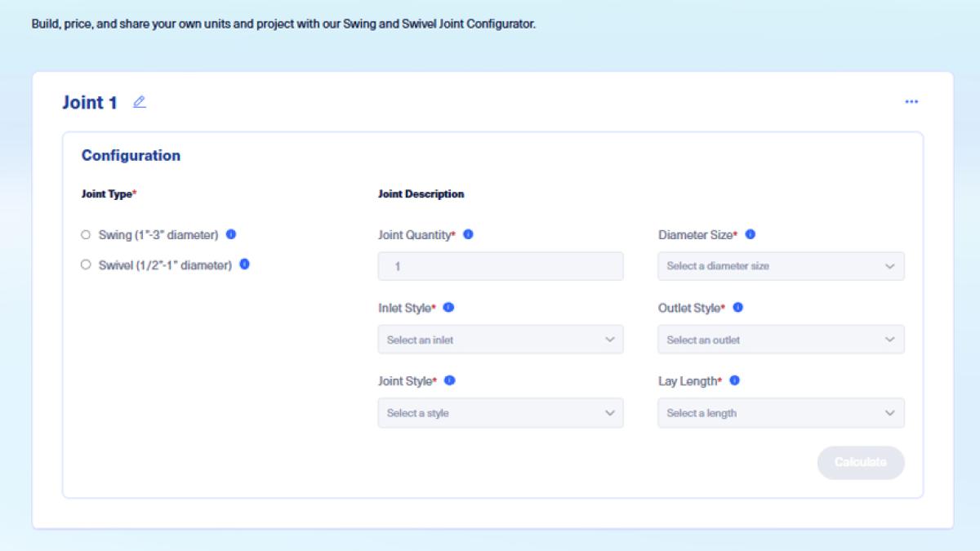
Task: Click the info icon beside Lay Length
Action: tap(733, 380)
